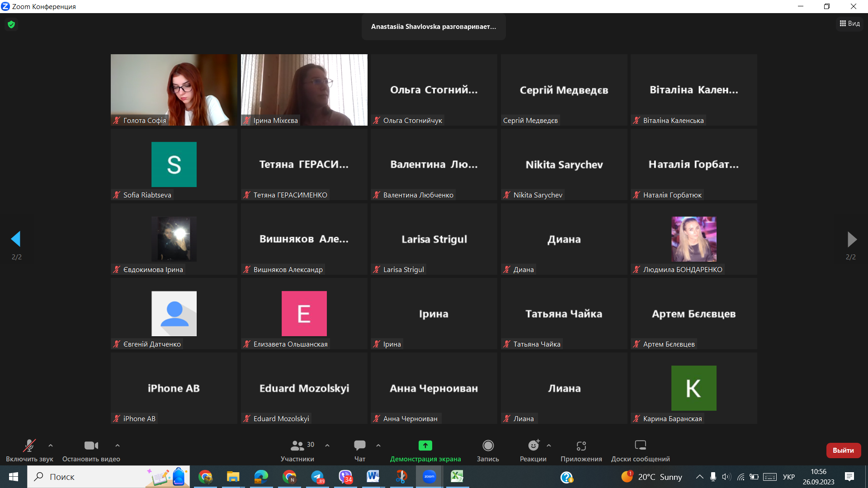The width and height of the screenshot is (868, 488).
Task: Expand chat options arrow beside Чат
Action: [378, 446]
